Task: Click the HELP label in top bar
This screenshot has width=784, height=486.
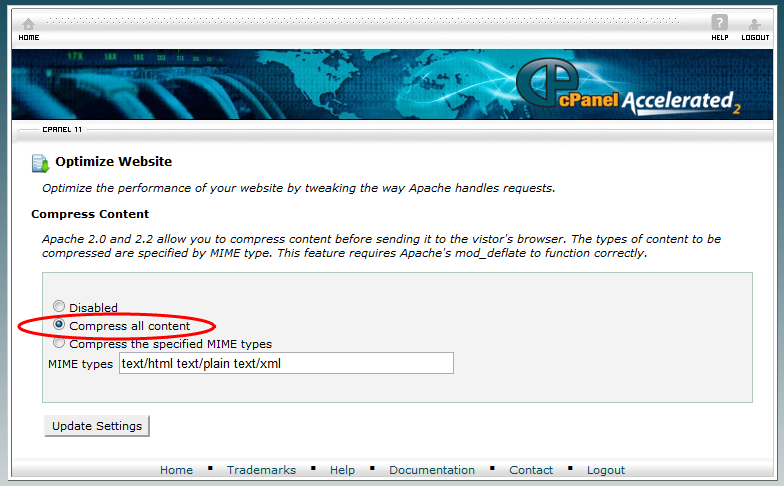Action: pos(720,38)
